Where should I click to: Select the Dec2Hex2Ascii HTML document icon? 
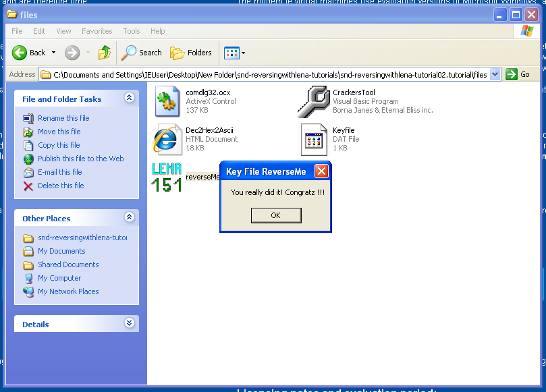click(167, 139)
